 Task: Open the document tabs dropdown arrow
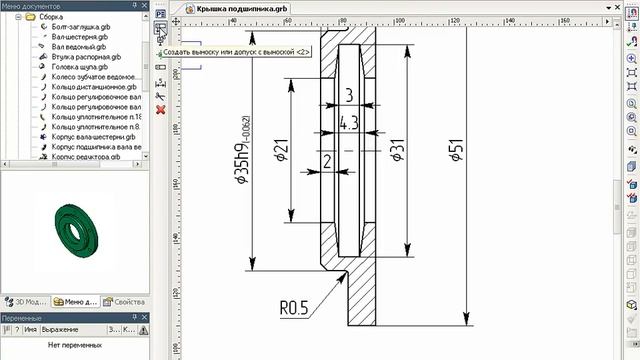click(x=608, y=7)
